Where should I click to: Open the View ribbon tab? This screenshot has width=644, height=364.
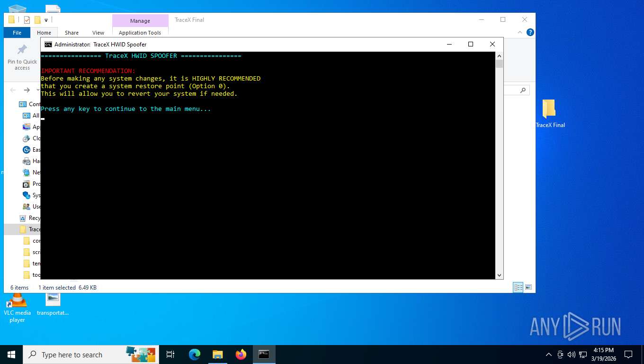tap(98, 33)
